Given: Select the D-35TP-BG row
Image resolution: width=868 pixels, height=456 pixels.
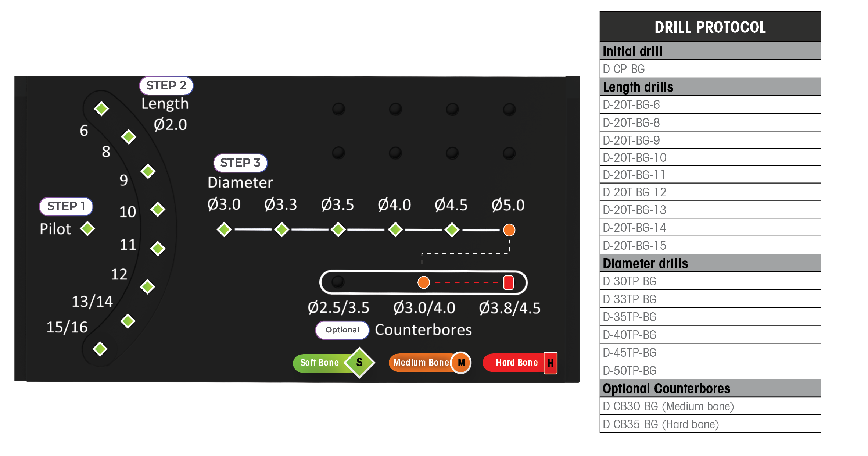Looking at the screenshot, I should [x=710, y=317].
